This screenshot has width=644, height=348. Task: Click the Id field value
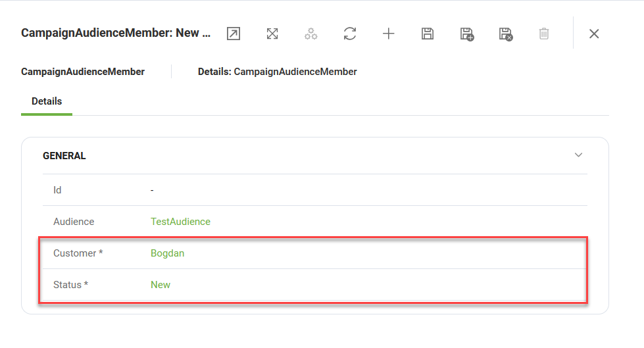(x=152, y=190)
